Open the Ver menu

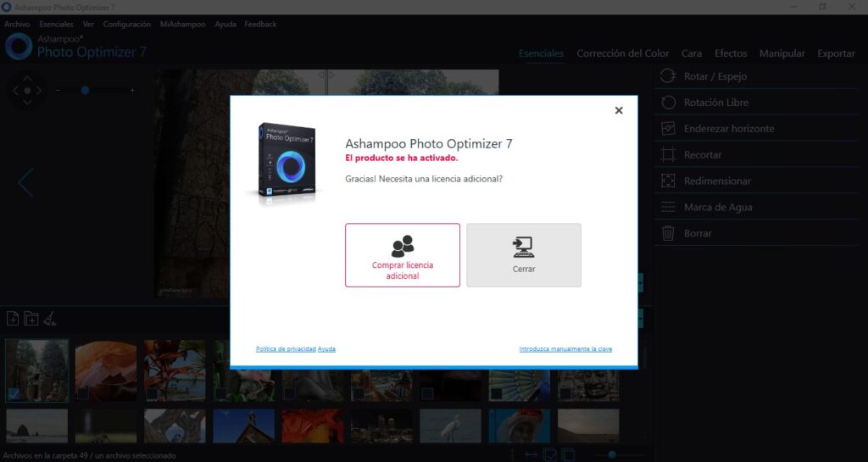88,25
